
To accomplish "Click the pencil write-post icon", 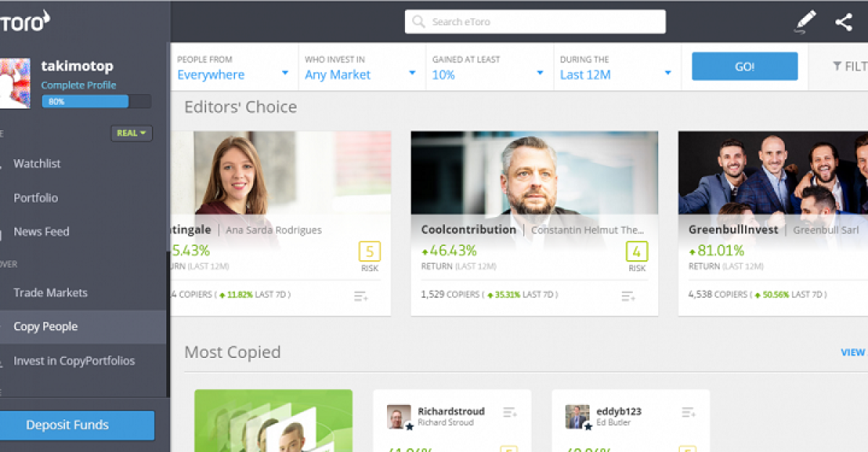I will (x=804, y=21).
